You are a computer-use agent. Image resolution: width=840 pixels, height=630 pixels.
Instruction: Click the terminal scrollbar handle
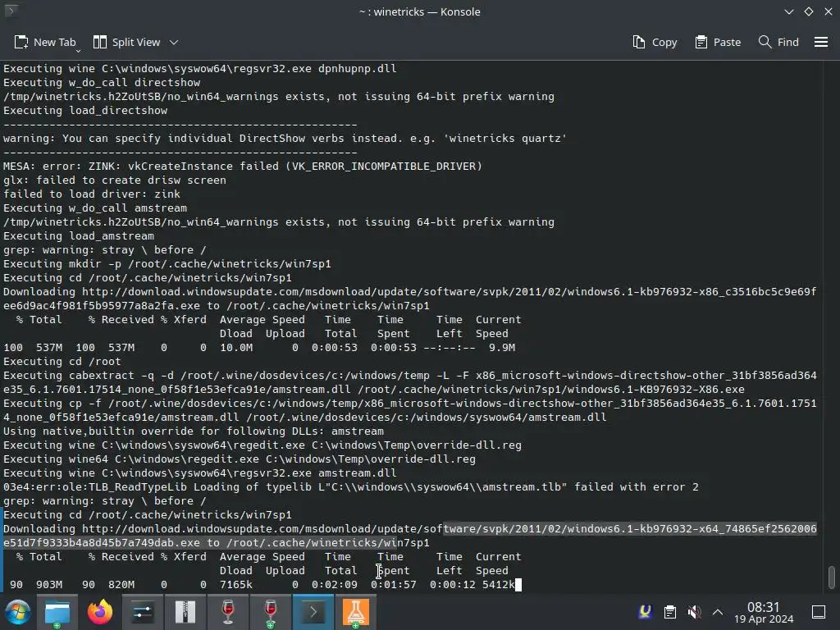point(832,577)
